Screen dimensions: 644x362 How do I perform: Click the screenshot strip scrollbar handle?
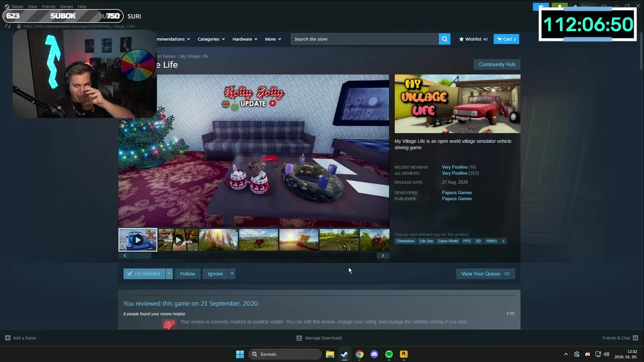click(141, 255)
